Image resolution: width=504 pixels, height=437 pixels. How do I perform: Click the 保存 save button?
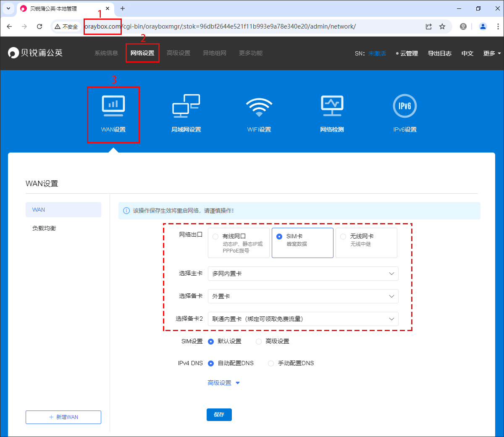219,415
